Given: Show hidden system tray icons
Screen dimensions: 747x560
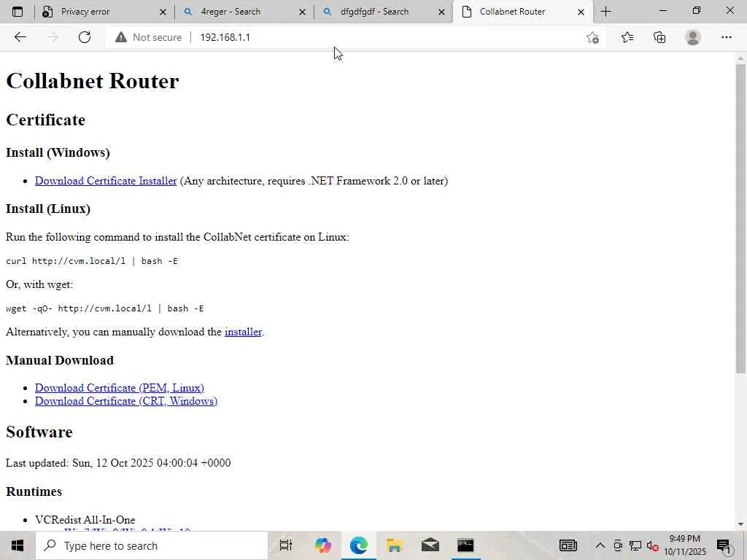Looking at the screenshot, I should point(600,545).
